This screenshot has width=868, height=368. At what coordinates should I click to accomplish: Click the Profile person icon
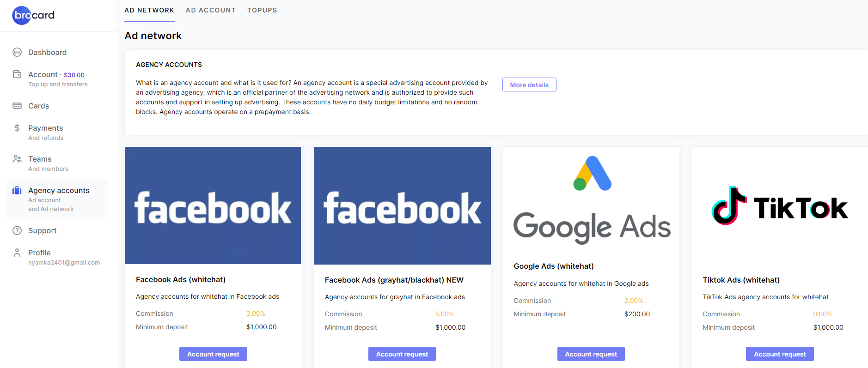[x=17, y=253]
